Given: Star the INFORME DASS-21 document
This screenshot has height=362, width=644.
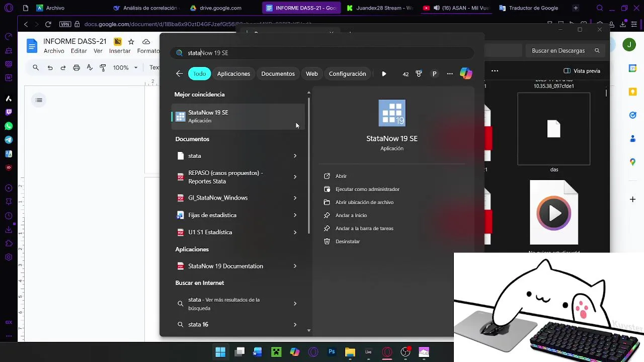Looking at the screenshot, I should pyautogui.click(x=131, y=42).
